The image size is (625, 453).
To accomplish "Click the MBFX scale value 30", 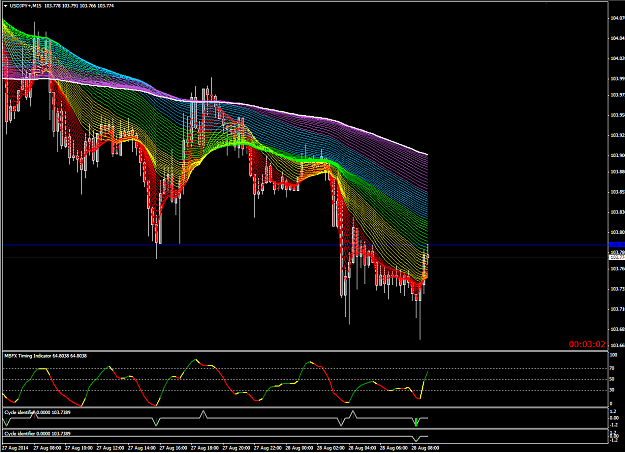I will tap(612, 390).
